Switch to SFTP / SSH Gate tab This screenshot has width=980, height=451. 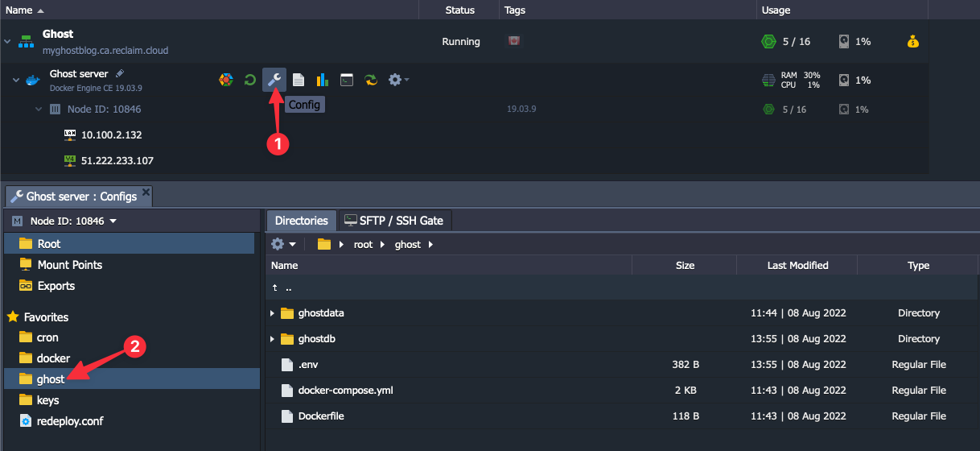[x=395, y=221]
